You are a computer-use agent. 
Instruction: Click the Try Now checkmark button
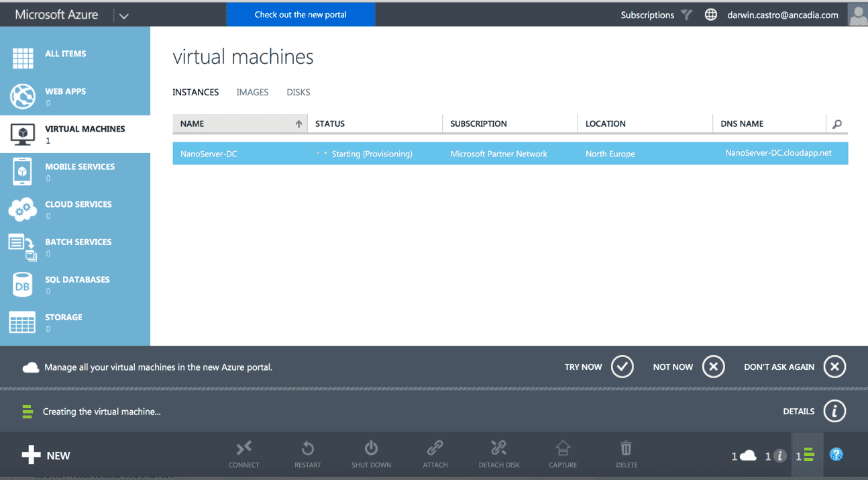click(622, 367)
